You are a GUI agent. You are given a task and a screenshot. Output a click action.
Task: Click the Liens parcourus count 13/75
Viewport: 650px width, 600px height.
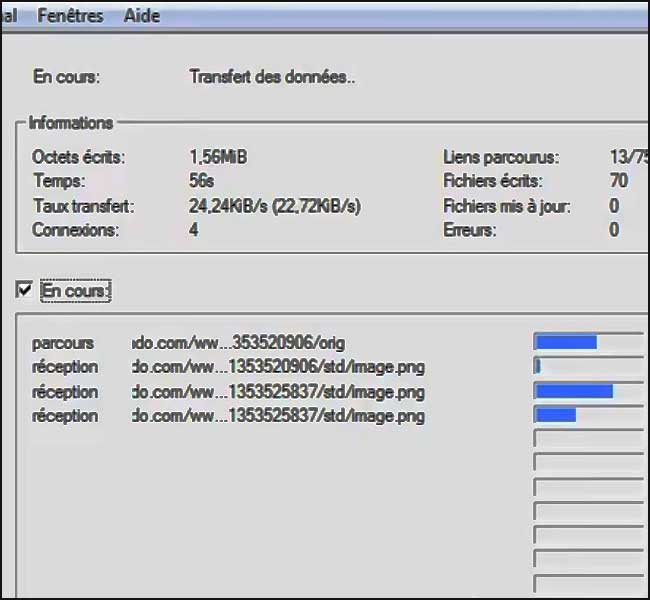coord(628,157)
